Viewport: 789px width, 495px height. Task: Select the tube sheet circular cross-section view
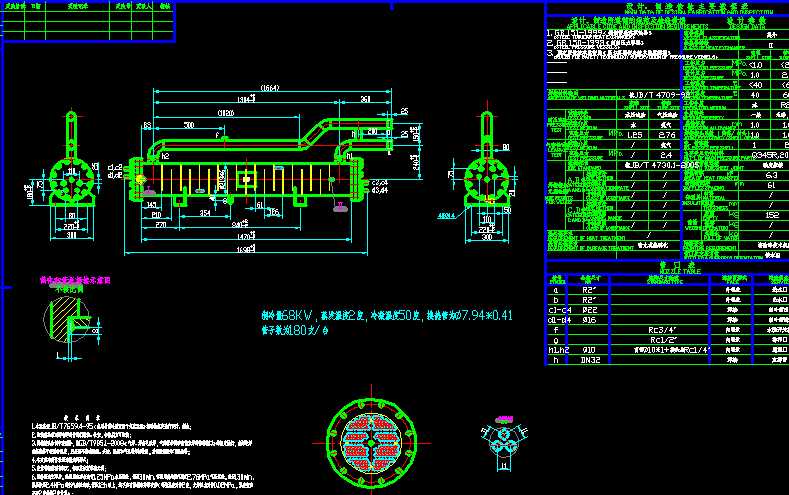(x=371, y=443)
